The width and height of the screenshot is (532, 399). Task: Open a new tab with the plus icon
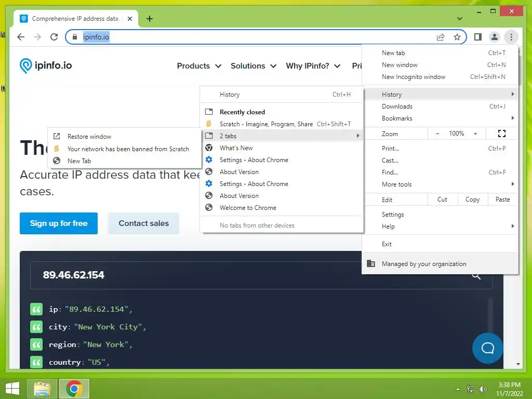click(149, 19)
